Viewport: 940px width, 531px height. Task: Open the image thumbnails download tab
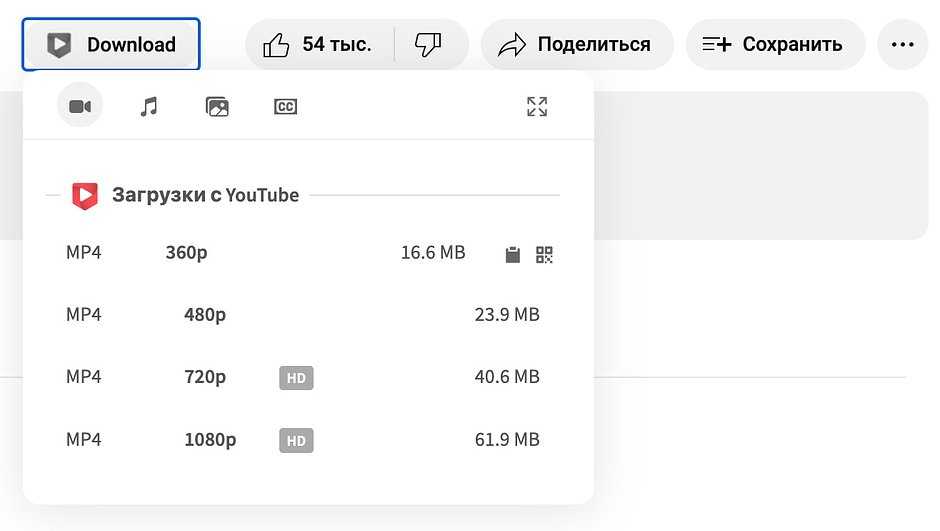click(217, 106)
